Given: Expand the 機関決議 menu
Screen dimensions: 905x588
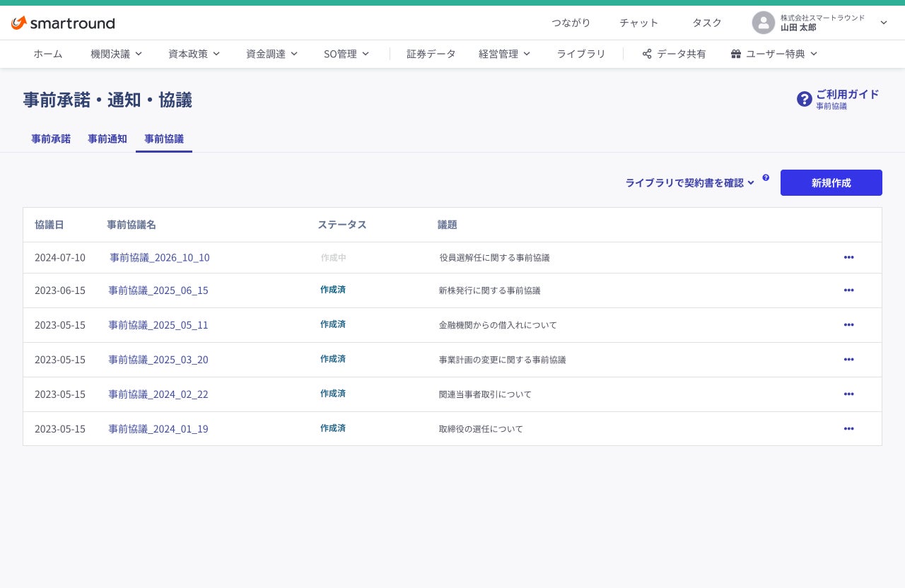Looking at the screenshot, I should click(x=117, y=54).
